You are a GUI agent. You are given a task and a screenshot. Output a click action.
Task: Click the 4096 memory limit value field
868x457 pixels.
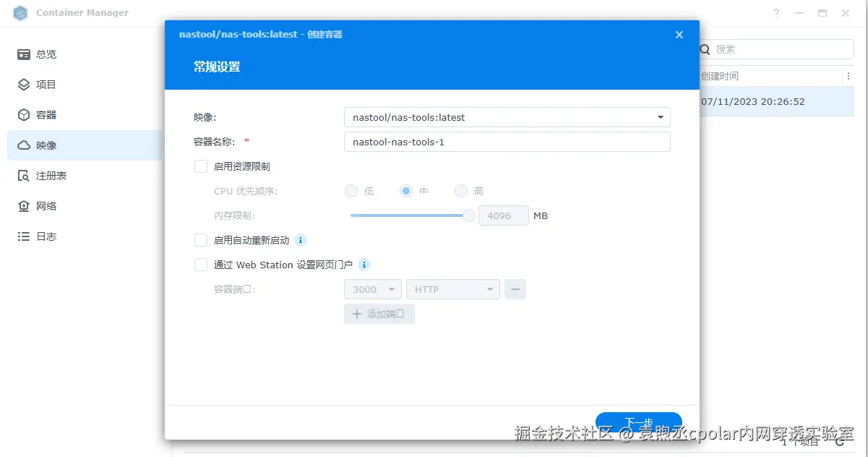504,215
